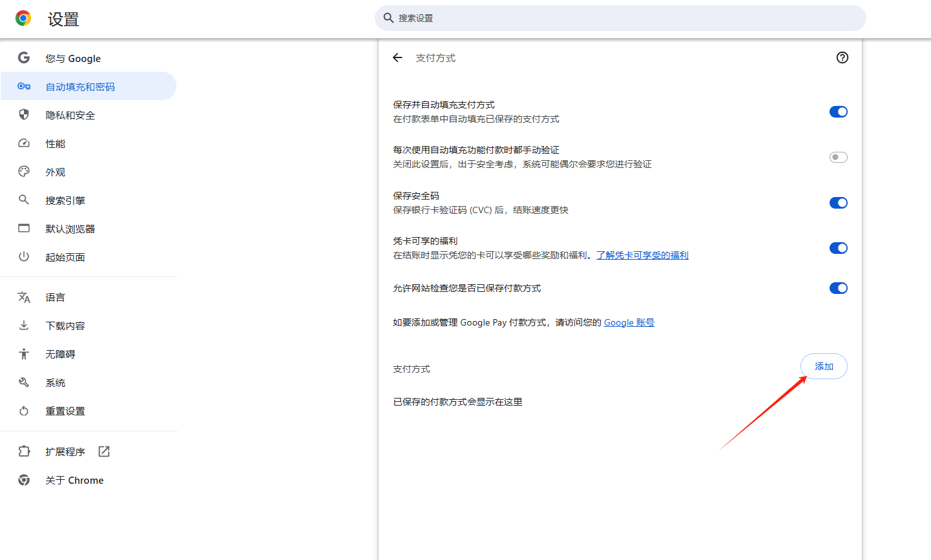Open 下载内容 settings section
This screenshot has height=560, width=931.
coord(89,326)
